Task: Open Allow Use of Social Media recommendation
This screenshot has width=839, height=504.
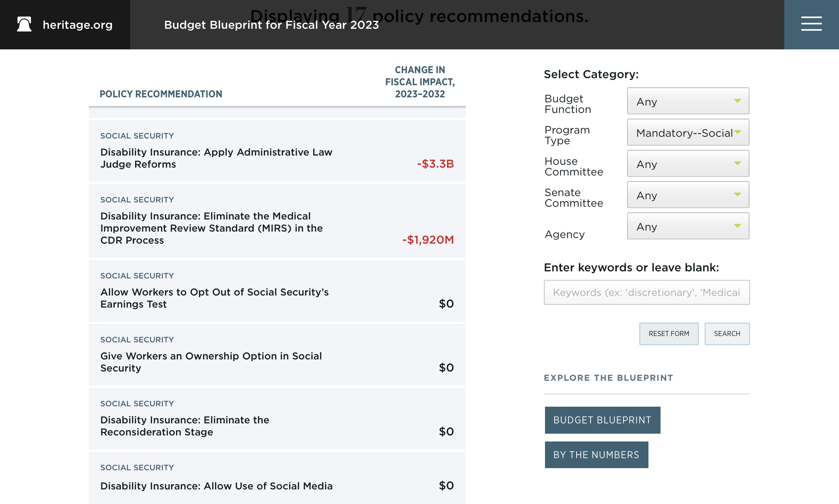Action: click(x=216, y=486)
